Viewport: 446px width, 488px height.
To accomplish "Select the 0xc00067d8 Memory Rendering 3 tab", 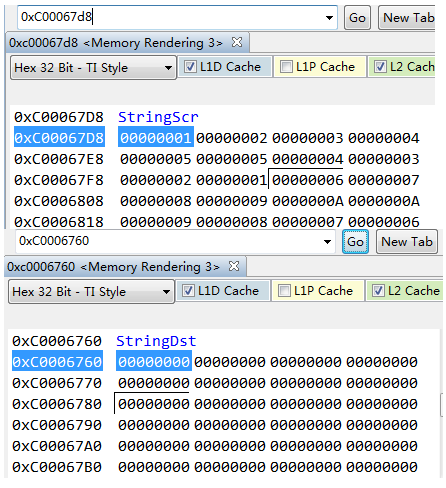I will click(116, 43).
